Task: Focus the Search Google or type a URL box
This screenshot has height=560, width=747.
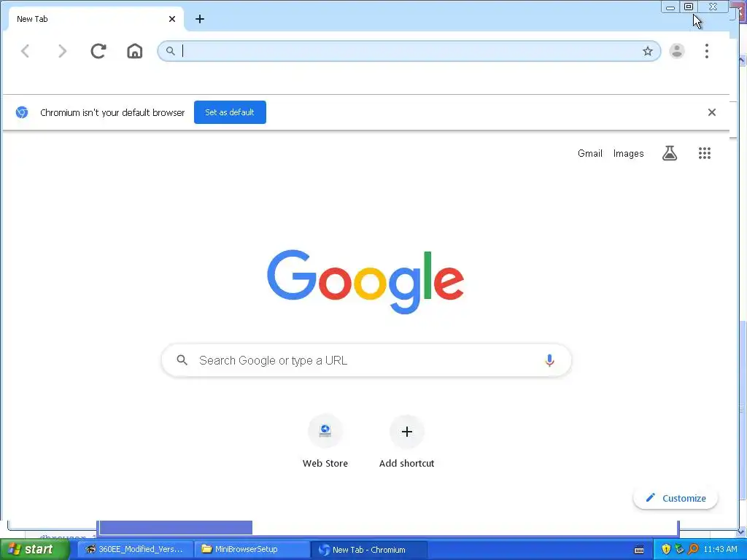Action: point(366,360)
